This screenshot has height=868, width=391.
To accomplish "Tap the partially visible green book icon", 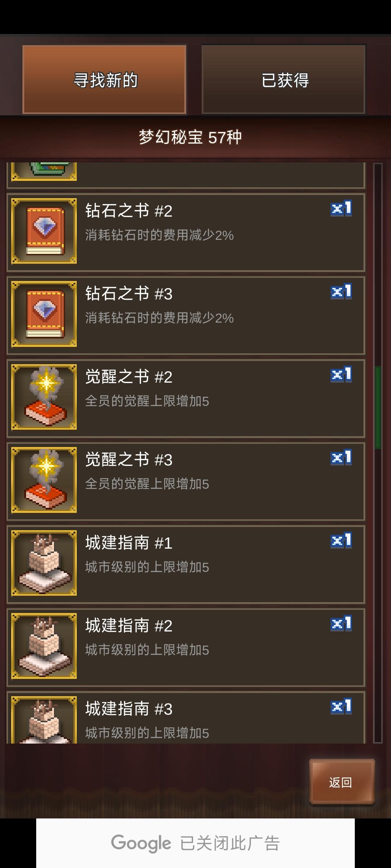I will pyautogui.click(x=44, y=171).
